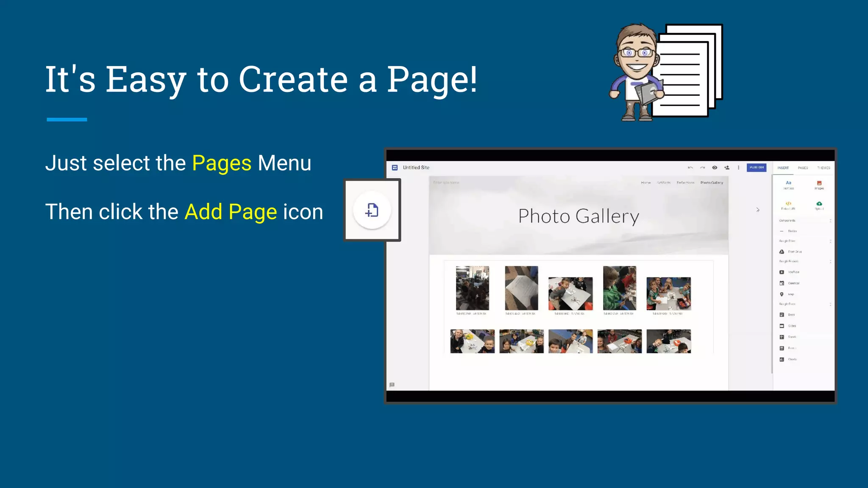The height and width of the screenshot is (488, 868).
Task: Embed a YouTube video
Action: [789, 272]
